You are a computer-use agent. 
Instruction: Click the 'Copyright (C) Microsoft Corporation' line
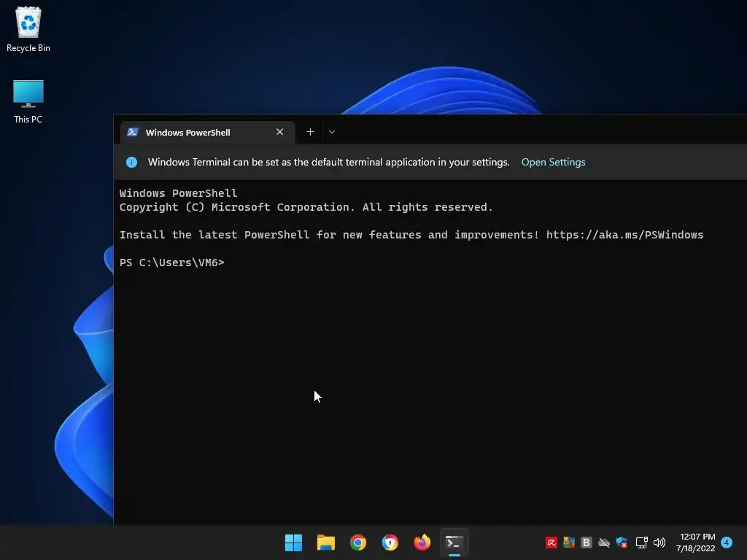[306, 207]
